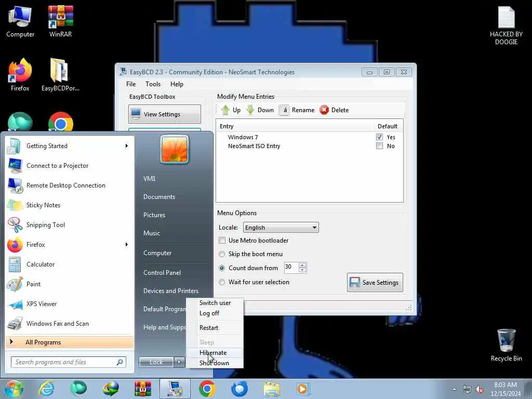Select Skip the boot menu radio button
The image size is (532, 399).
[x=222, y=254]
